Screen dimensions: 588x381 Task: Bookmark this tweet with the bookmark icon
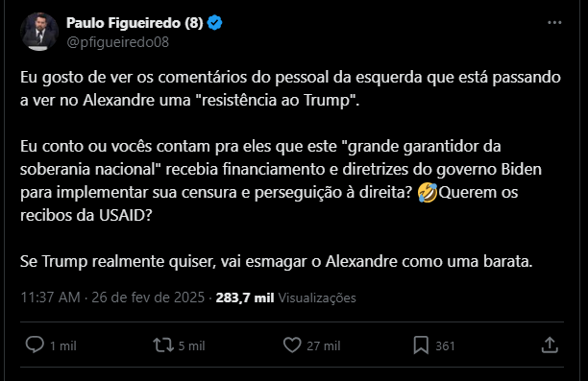coord(421,345)
